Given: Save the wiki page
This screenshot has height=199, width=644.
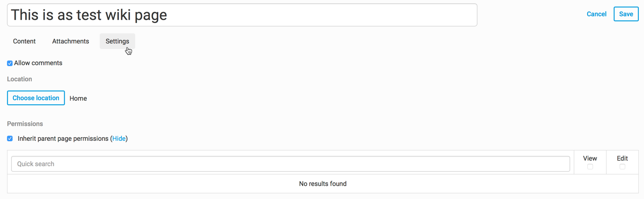Looking at the screenshot, I should (x=626, y=14).
